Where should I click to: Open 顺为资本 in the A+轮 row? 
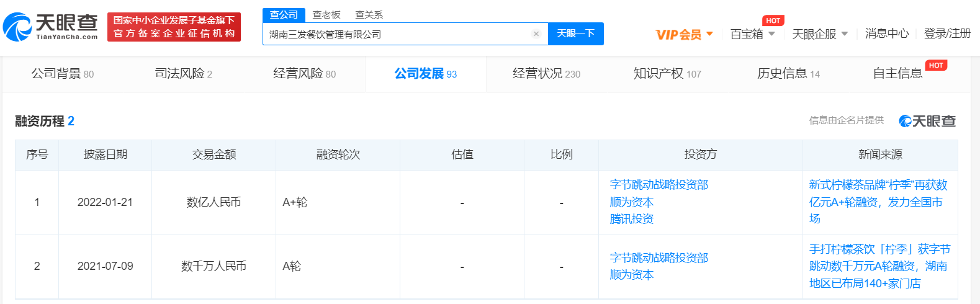pyautogui.click(x=632, y=202)
